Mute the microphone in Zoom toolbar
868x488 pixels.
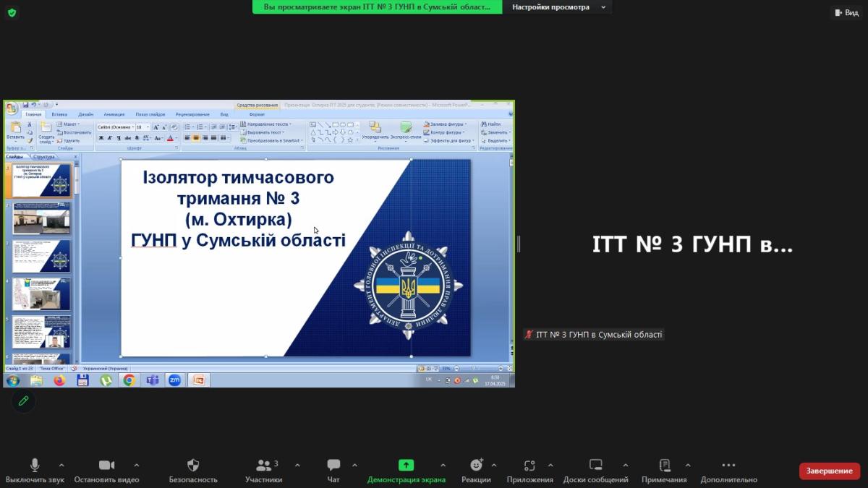34,466
